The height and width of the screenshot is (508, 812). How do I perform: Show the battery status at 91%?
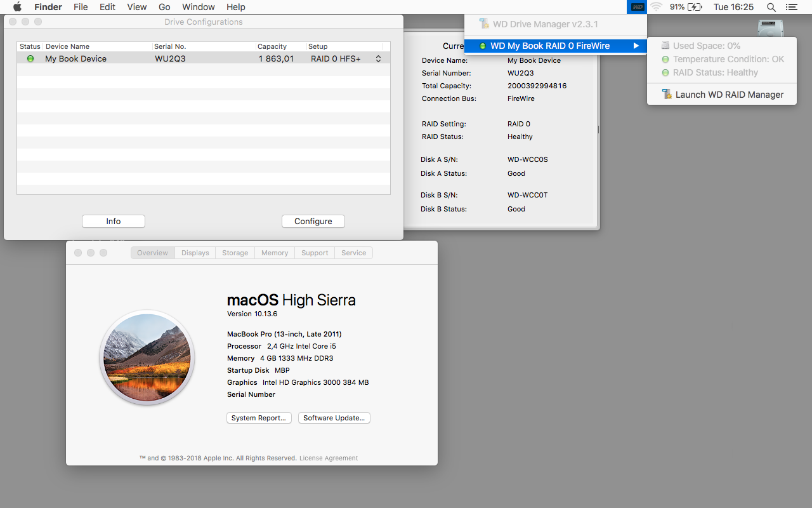click(686, 7)
